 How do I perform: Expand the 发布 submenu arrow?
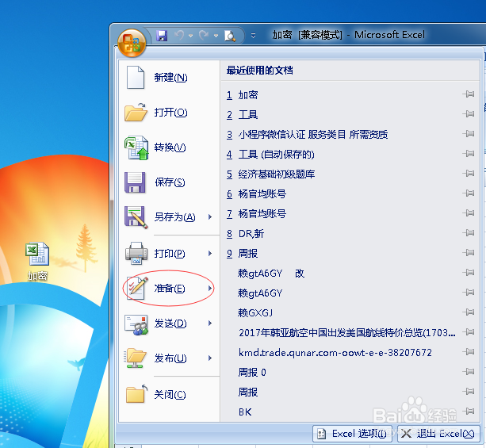pos(210,358)
